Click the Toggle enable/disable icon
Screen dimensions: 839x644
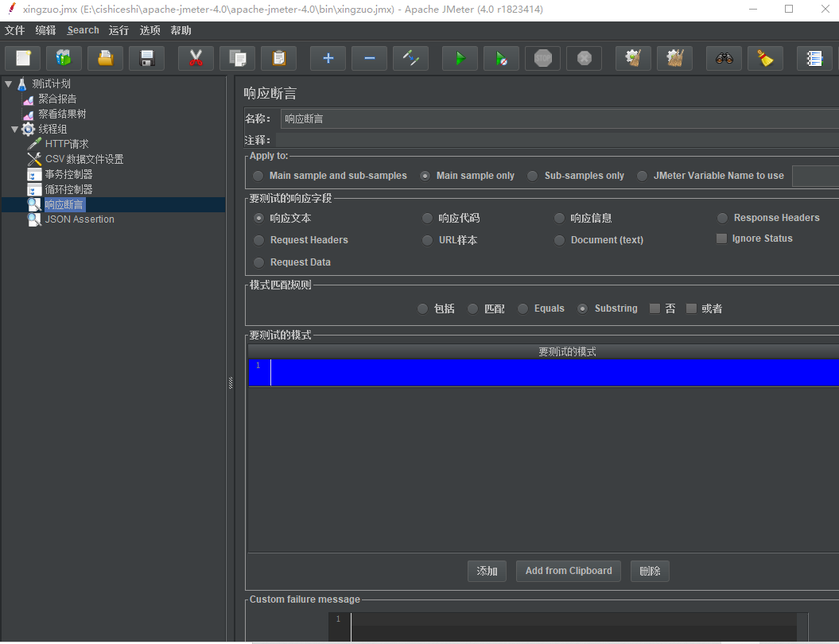(x=410, y=58)
